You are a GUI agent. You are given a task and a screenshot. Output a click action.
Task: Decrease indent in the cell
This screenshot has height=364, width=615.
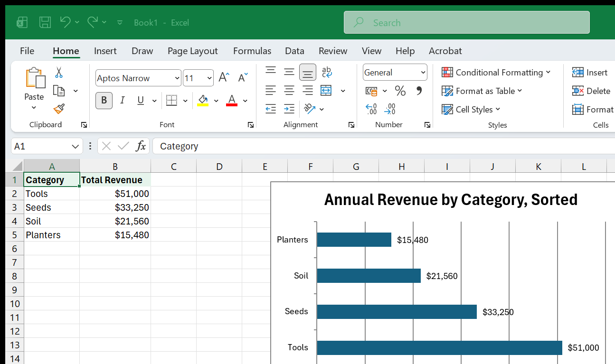tap(271, 109)
